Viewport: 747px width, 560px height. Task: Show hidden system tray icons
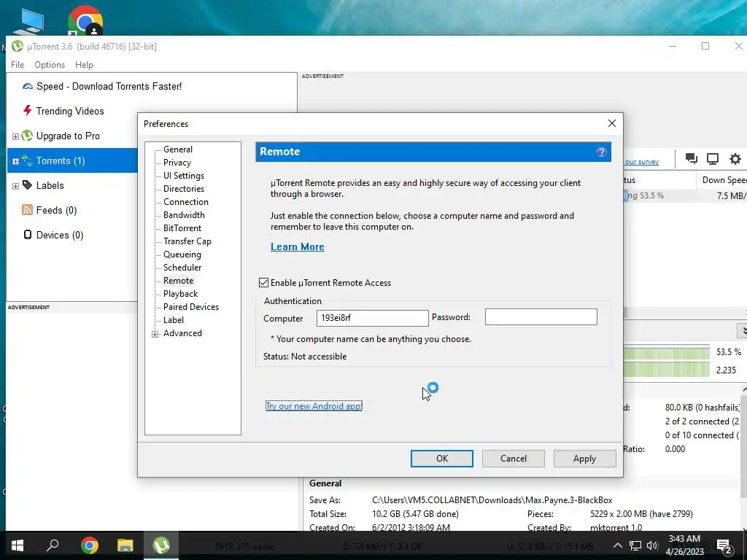click(x=617, y=545)
